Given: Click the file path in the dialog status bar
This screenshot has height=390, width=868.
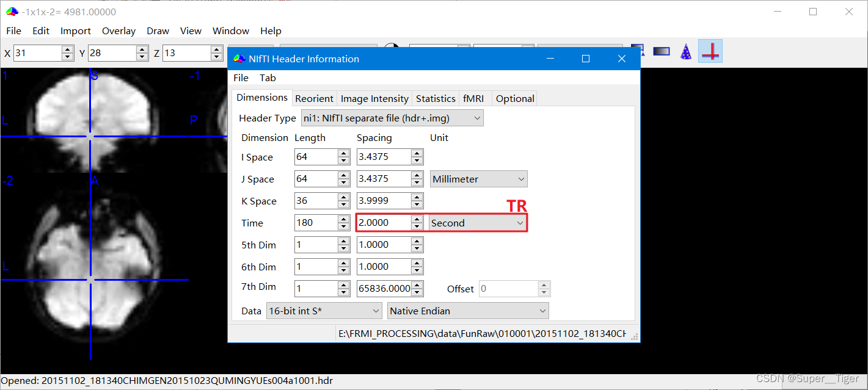Looking at the screenshot, I should coord(482,334).
